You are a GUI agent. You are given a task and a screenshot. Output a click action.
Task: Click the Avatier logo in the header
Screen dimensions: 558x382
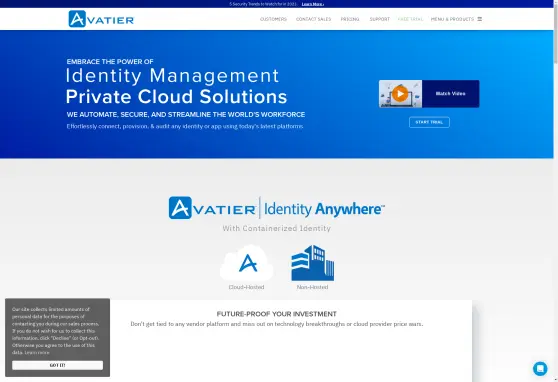[x=101, y=19]
